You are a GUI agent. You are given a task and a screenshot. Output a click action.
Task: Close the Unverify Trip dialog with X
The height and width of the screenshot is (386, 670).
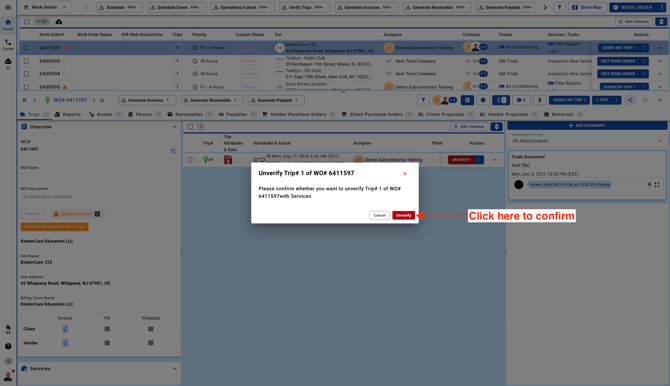(405, 174)
